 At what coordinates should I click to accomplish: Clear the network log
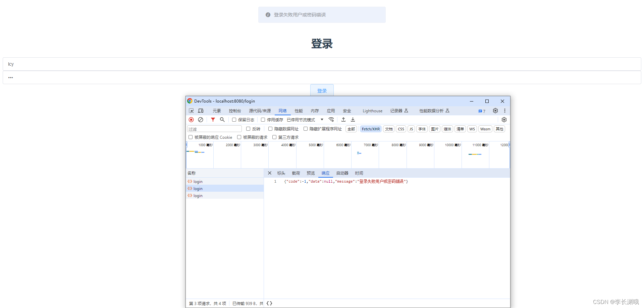pyautogui.click(x=201, y=120)
